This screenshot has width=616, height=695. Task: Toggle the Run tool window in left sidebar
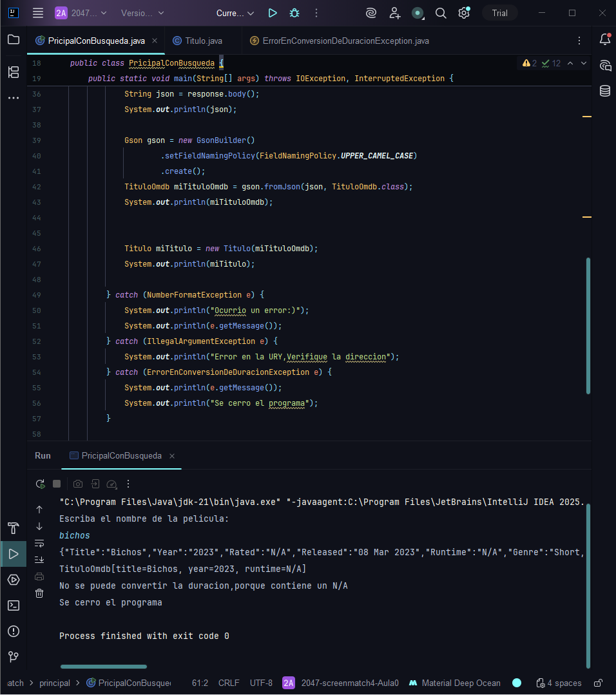pos(14,553)
